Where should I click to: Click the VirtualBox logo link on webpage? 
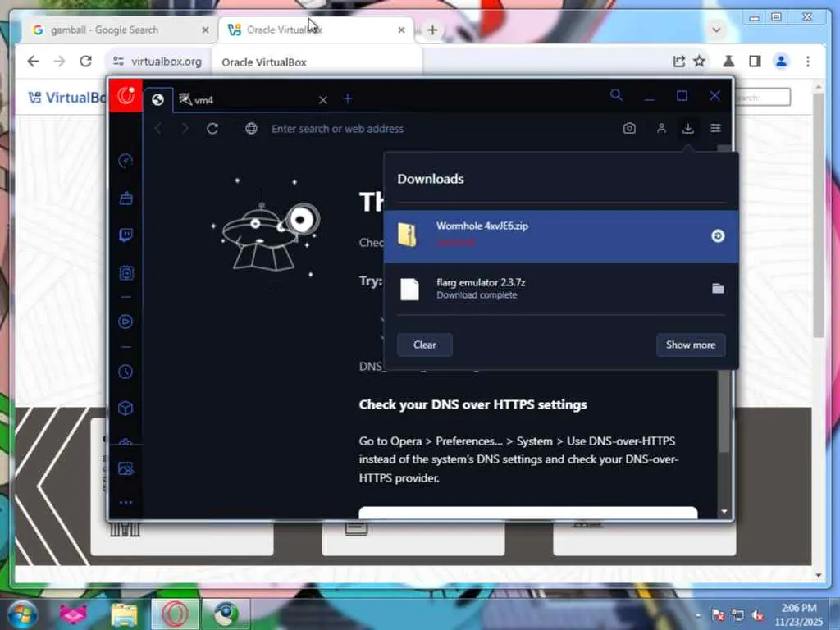pyautogui.click(x=67, y=98)
